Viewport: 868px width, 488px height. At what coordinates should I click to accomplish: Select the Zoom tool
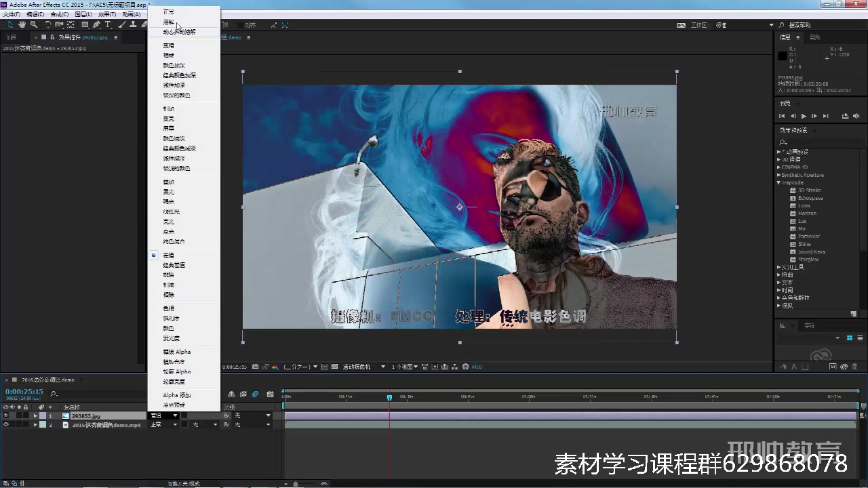coord(34,24)
